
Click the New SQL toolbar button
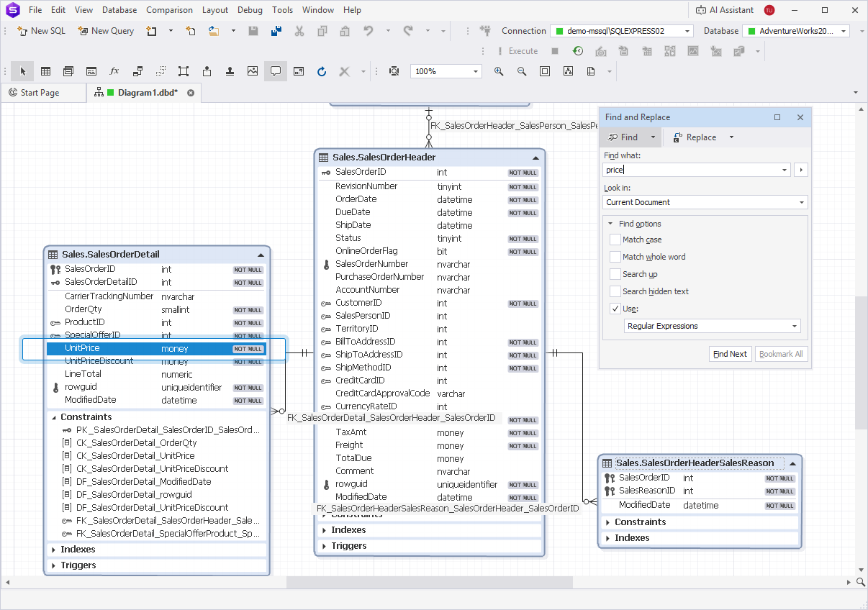click(x=40, y=31)
